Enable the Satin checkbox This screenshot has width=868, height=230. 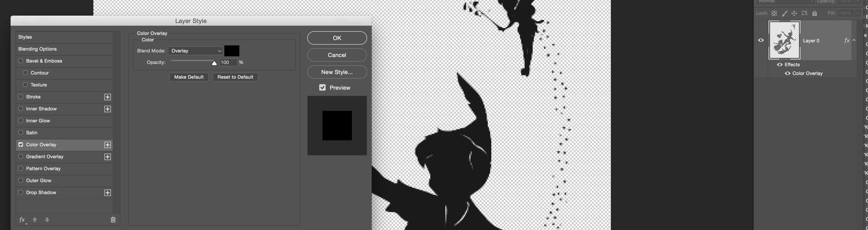21,133
